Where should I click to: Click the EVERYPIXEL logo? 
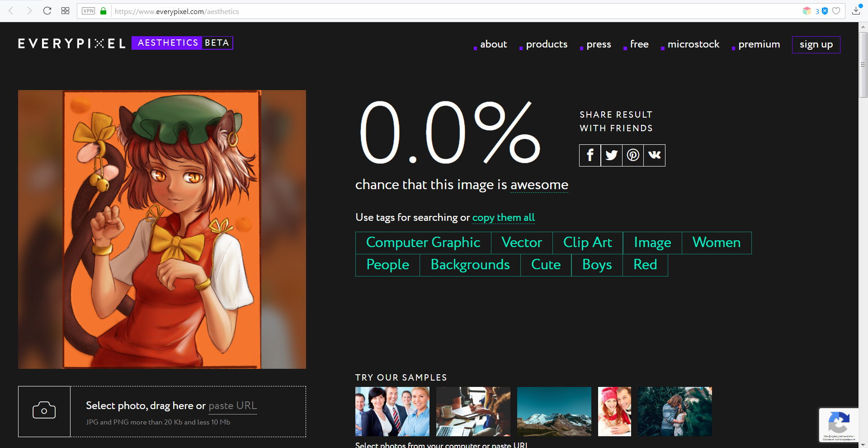71,43
